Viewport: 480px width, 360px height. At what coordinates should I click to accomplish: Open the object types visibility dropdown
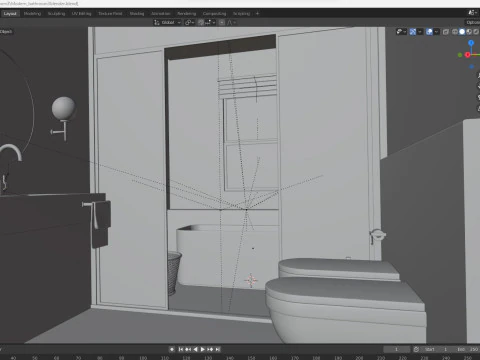[401, 32]
